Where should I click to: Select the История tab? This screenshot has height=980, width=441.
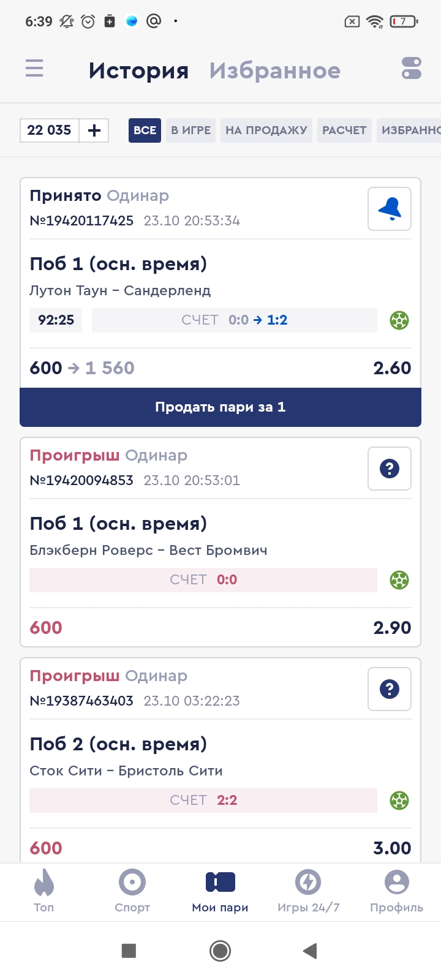[x=138, y=70]
